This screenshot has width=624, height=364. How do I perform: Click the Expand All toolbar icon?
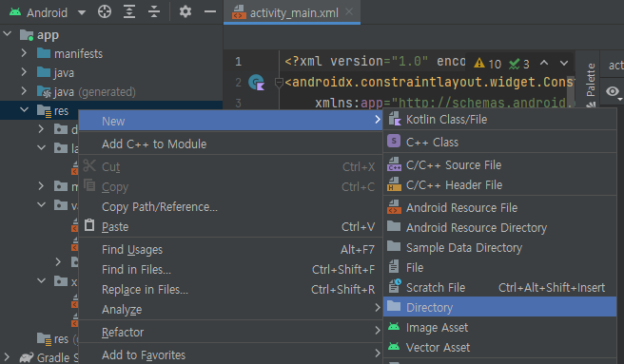coord(129,12)
